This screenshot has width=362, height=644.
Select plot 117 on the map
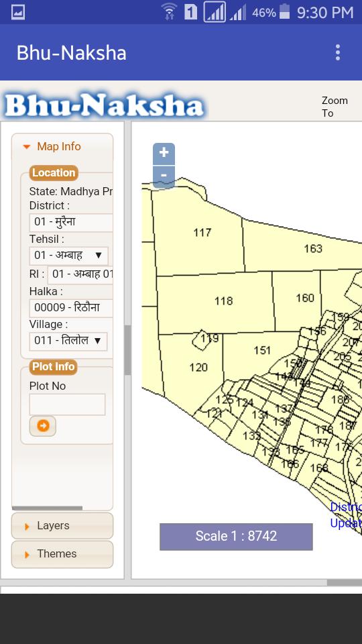pos(202,233)
